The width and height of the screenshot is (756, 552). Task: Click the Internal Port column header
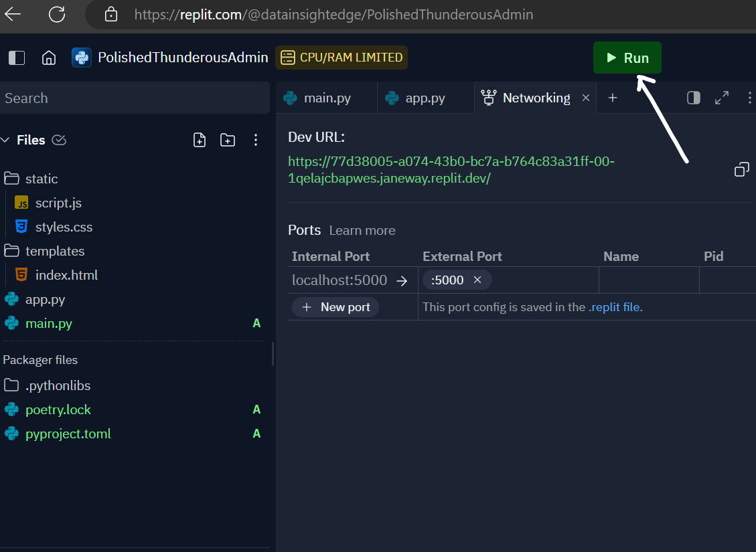click(x=331, y=256)
